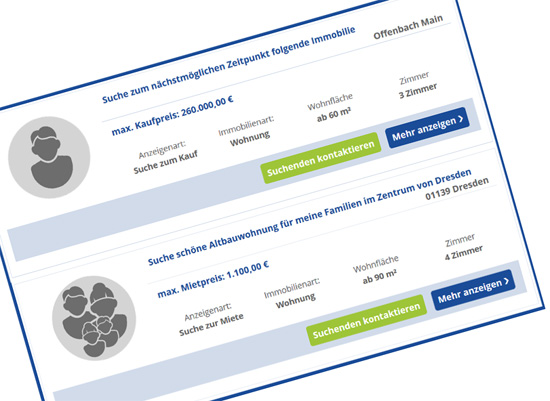Open Mehr anzeigen for Offenbach listing
This screenshot has width=550, height=401.
[428, 128]
